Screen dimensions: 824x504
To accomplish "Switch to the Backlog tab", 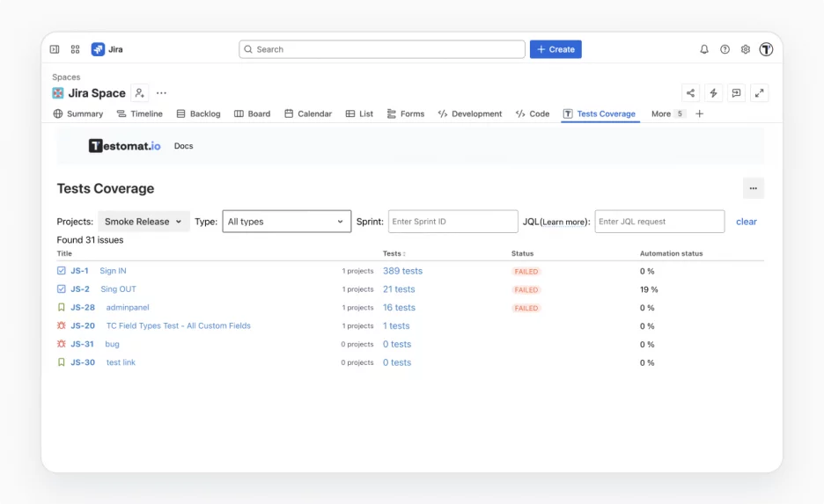I will pyautogui.click(x=199, y=114).
